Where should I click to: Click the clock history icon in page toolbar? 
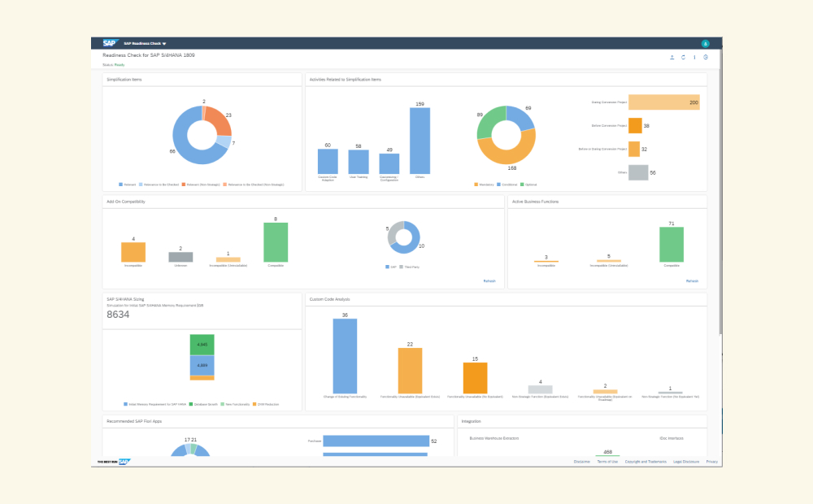pyautogui.click(x=706, y=58)
